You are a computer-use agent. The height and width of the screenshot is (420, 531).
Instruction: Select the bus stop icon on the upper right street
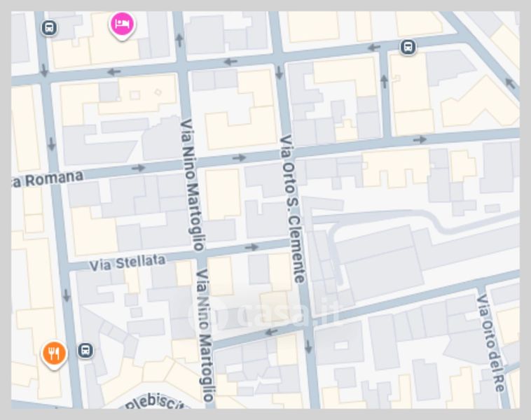click(x=408, y=47)
